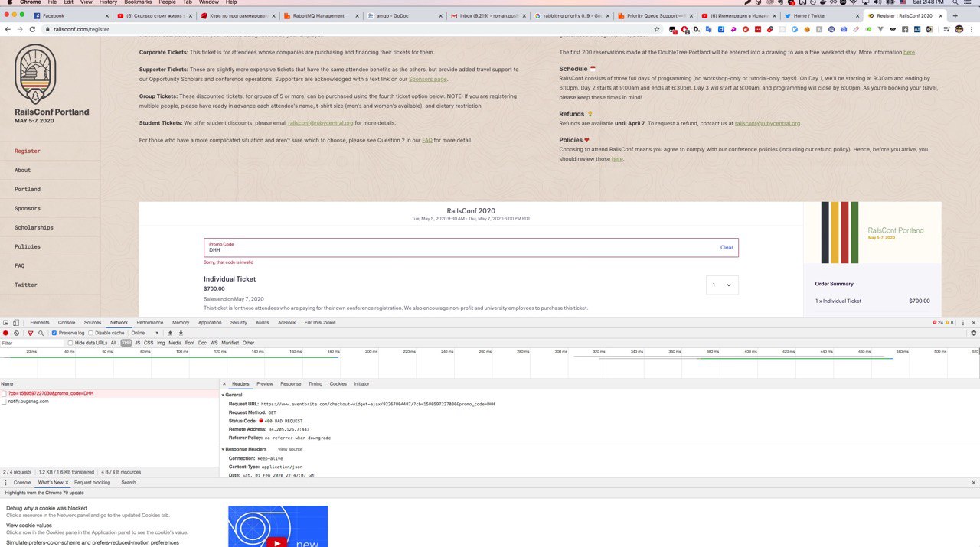This screenshot has height=547, width=980.
Task: Close the What's New drawer tab
Action: point(67,483)
